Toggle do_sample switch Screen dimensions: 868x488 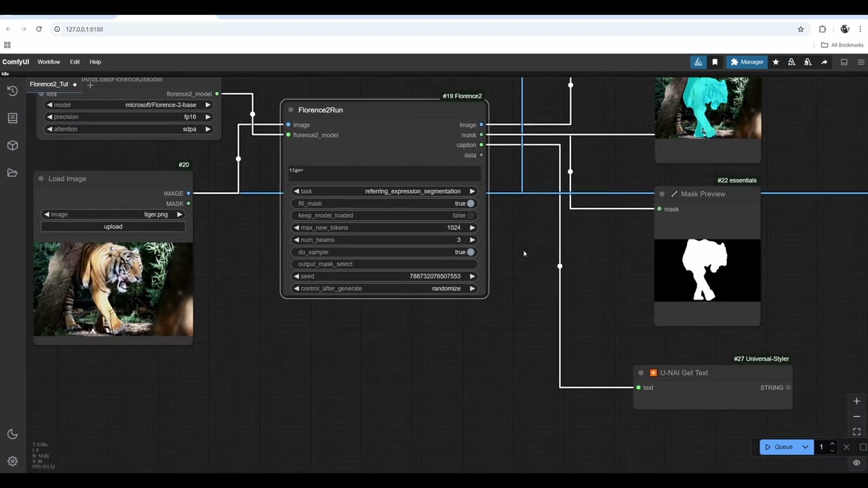pyautogui.click(x=471, y=252)
